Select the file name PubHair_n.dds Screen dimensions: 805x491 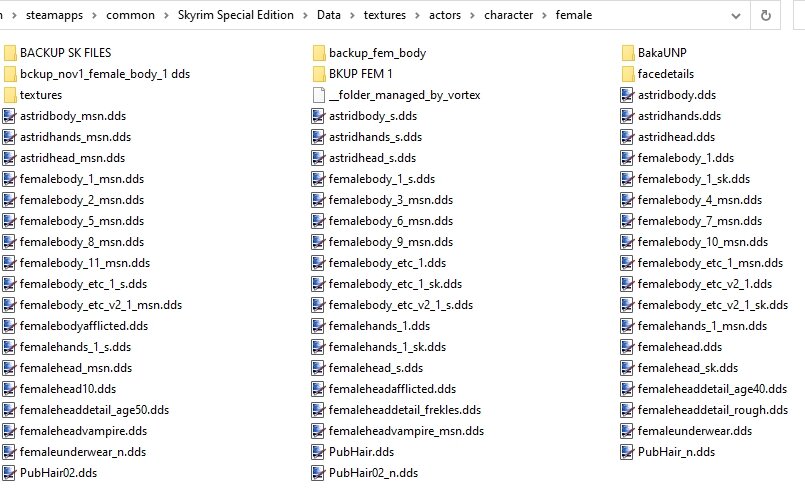(x=676, y=452)
